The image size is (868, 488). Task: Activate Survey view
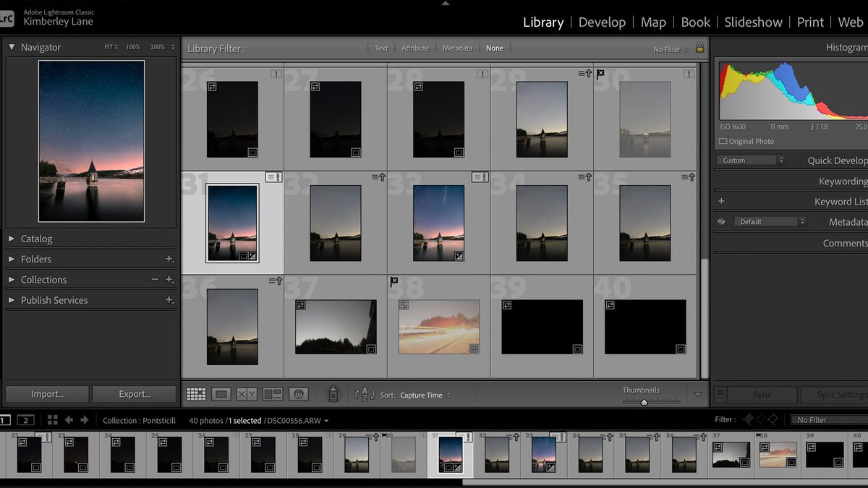(273, 395)
